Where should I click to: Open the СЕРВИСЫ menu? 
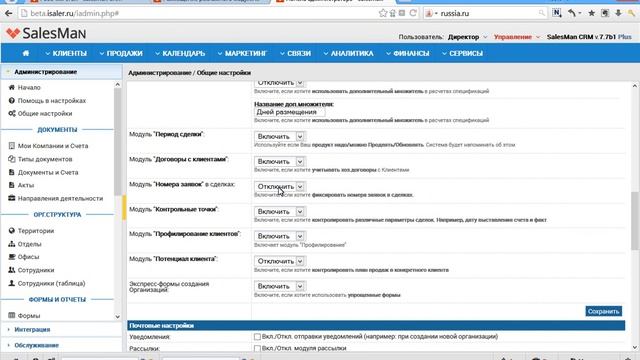tap(462, 53)
